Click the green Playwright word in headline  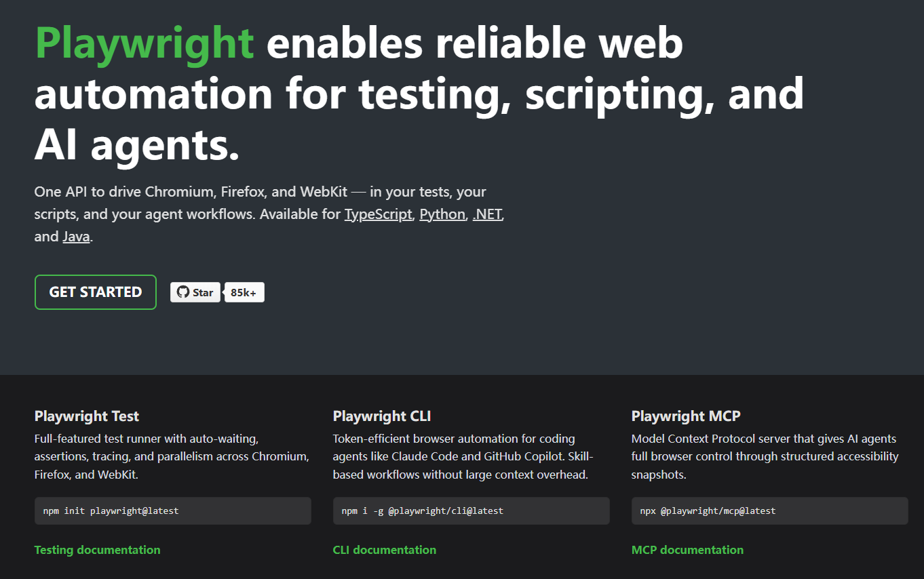(x=145, y=43)
